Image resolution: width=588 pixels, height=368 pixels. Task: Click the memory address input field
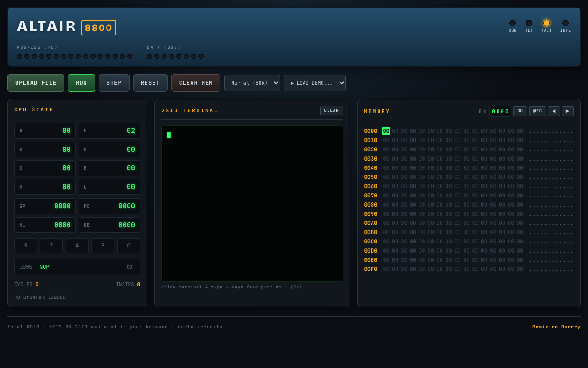500,111
